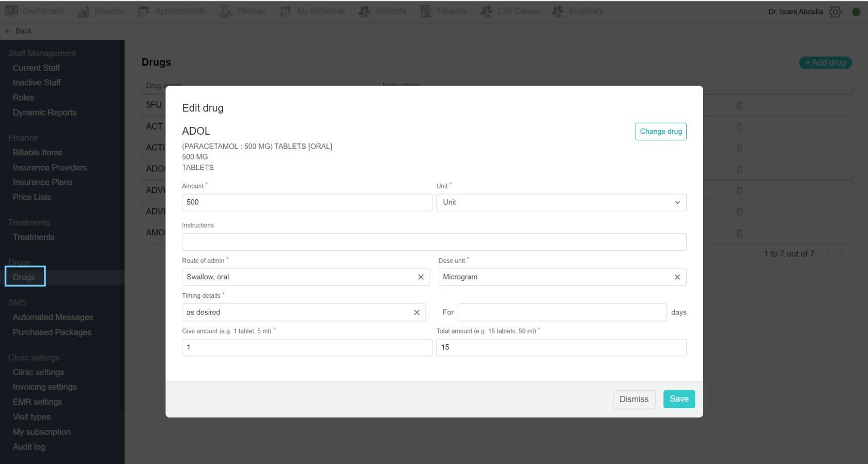The image size is (868, 464).
Task: Expand the Unit dropdown
Action: 561,202
